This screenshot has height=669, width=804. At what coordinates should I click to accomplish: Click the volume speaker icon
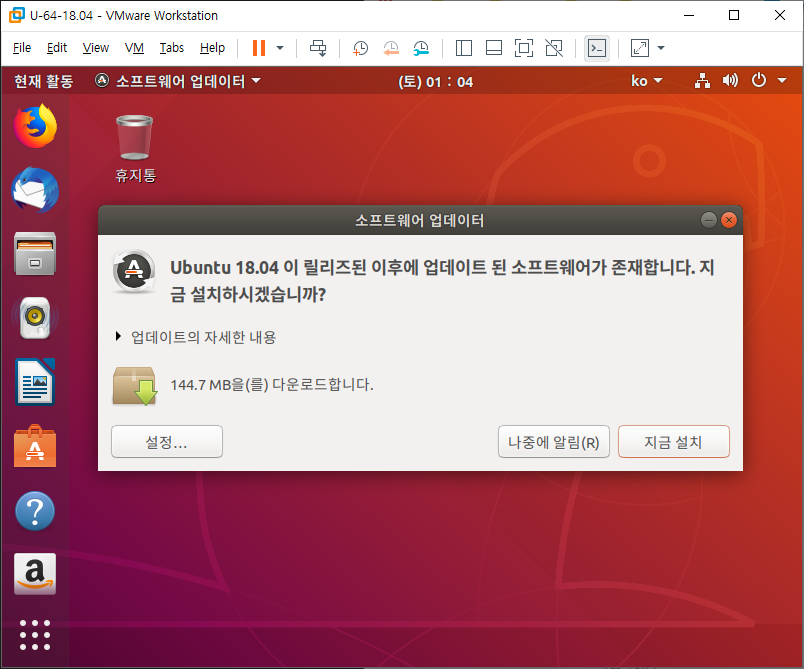click(x=730, y=80)
